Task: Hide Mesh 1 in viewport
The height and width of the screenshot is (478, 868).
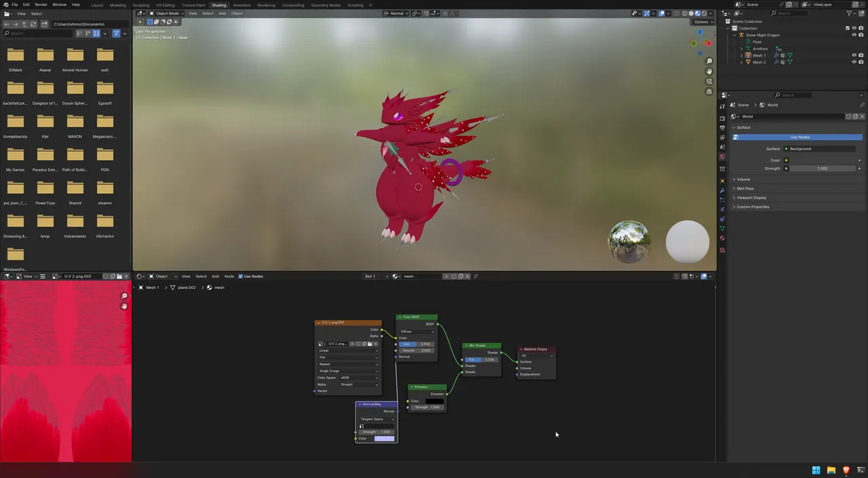Action: tap(854, 56)
